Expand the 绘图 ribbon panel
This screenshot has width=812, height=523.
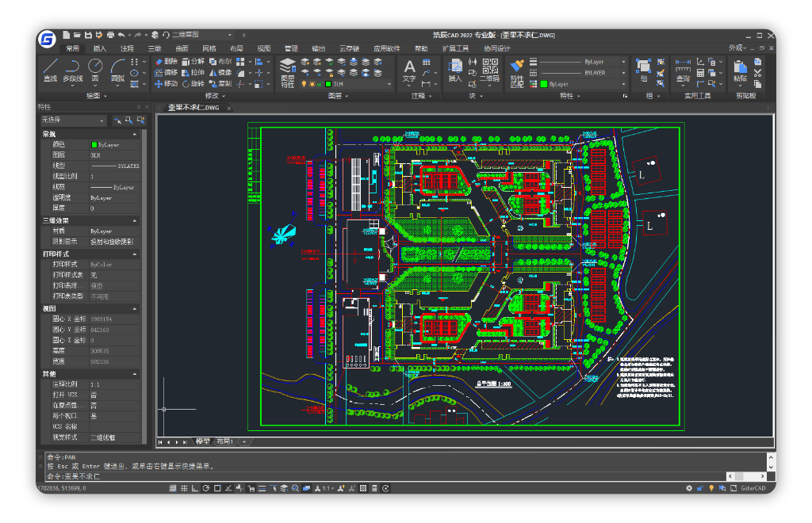click(x=96, y=96)
